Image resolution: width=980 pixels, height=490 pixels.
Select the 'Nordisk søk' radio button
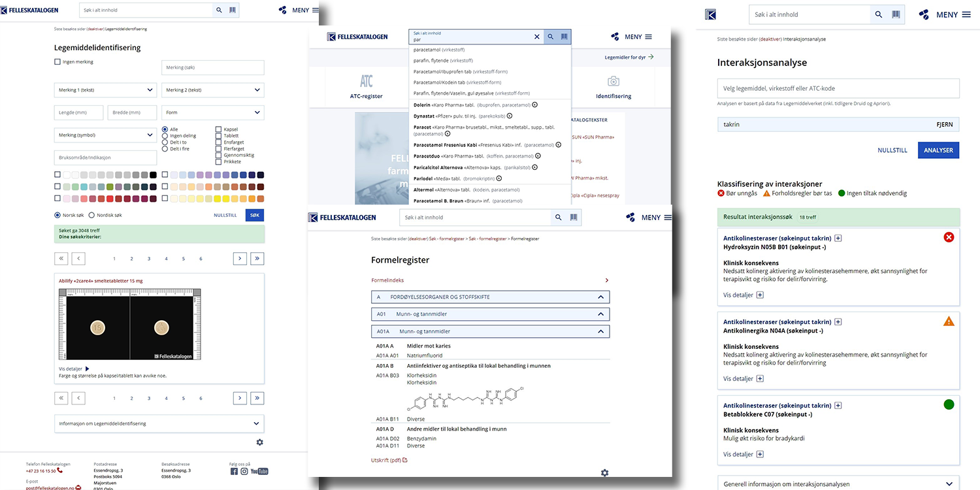[91, 215]
